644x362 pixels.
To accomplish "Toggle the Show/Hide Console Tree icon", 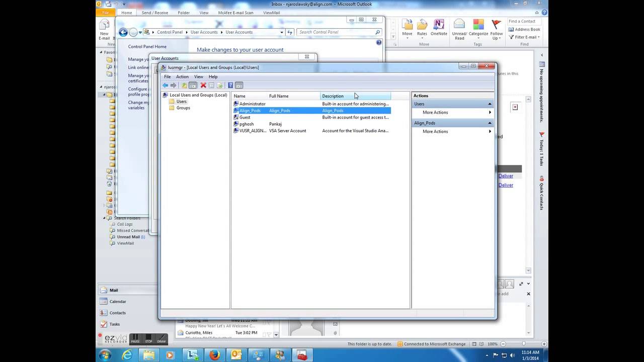I will (x=193, y=85).
